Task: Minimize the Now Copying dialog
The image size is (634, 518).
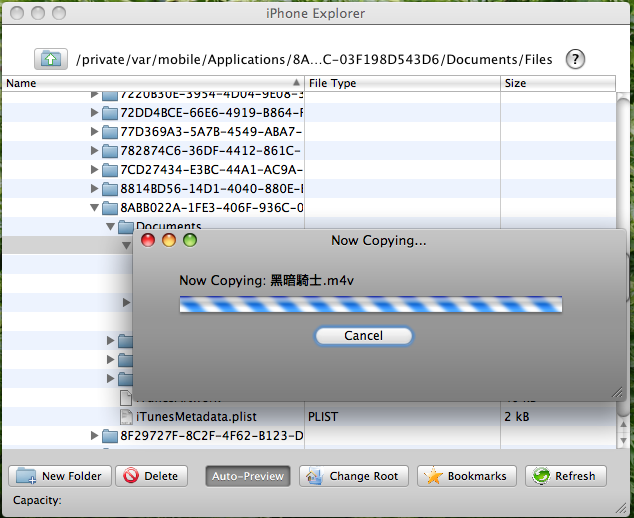Action: 169,240
